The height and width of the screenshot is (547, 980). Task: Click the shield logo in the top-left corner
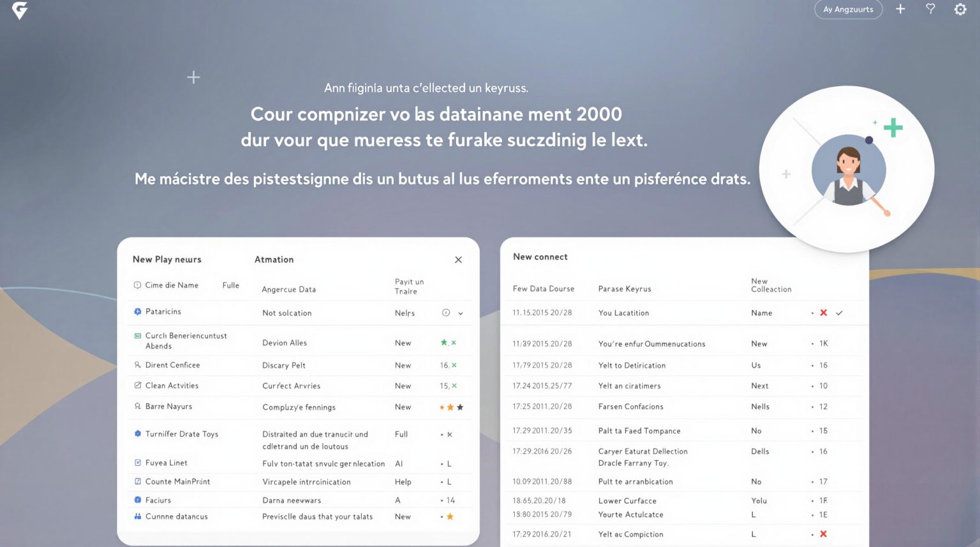tap(20, 10)
